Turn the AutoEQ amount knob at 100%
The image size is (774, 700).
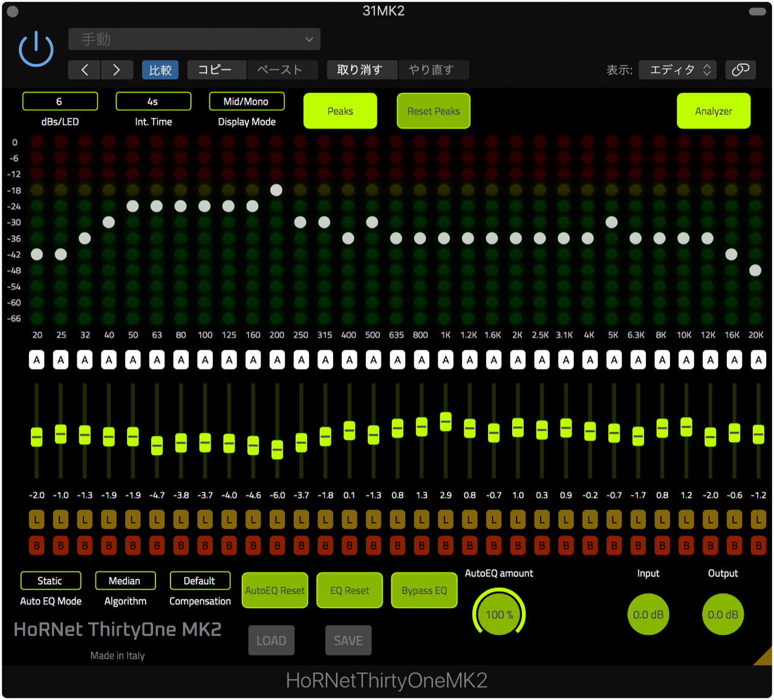click(x=498, y=613)
